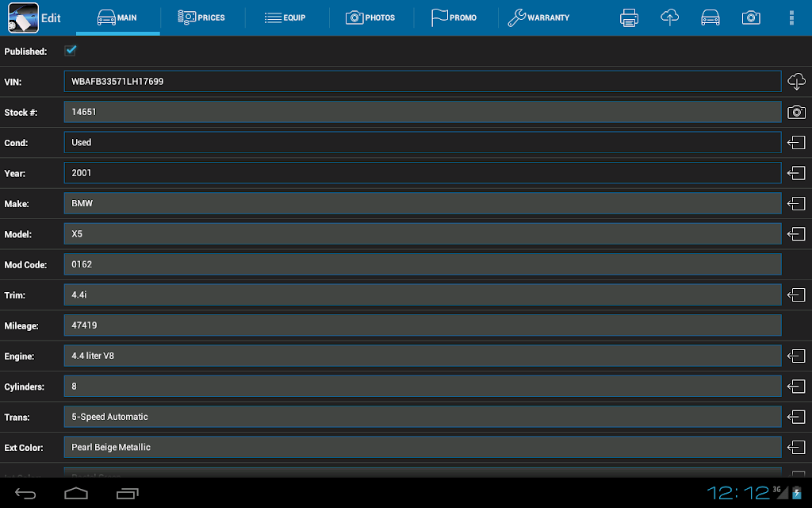Viewport: 812px width, 508px height.
Task: Open the picker icon for Year
Action: point(796,173)
